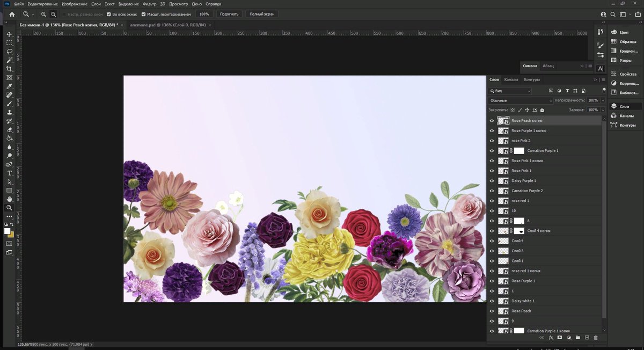644x350 pixels.
Task: Select the zoom-in magnifier mode
Action: tap(43, 14)
